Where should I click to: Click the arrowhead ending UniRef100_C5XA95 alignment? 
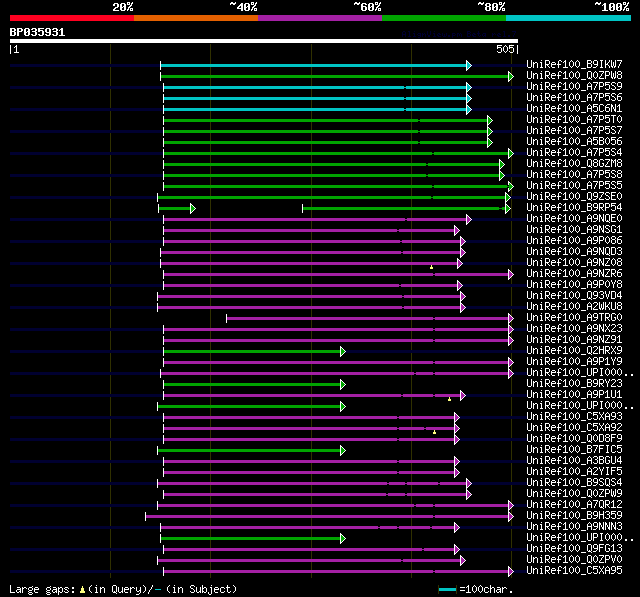click(511, 572)
